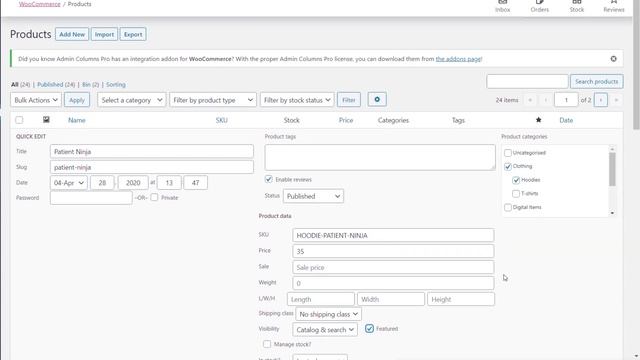
Task: Open the Stock activity panel icon
Action: pyautogui.click(x=577, y=7)
